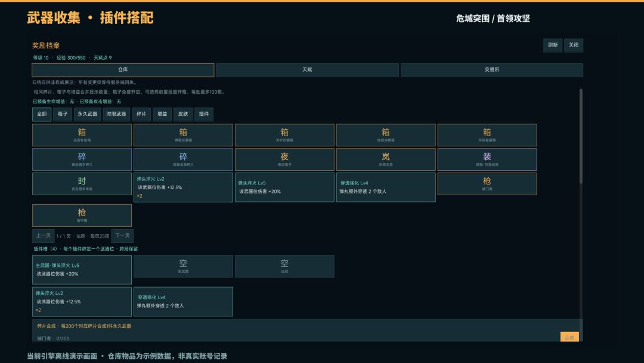Filter inventory by 时限武器
Image resolution: width=644 pixels, height=363 pixels.
coord(116,114)
